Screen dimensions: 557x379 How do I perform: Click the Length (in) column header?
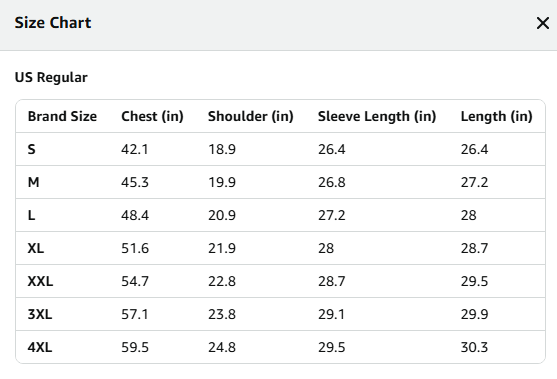pyautogui.click(x=497, y=117)
